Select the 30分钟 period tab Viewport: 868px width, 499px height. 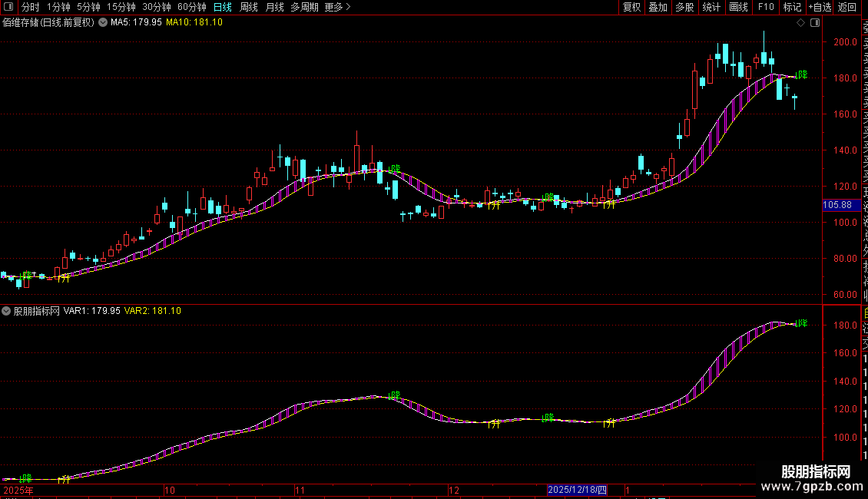click(x=157, y=7)
